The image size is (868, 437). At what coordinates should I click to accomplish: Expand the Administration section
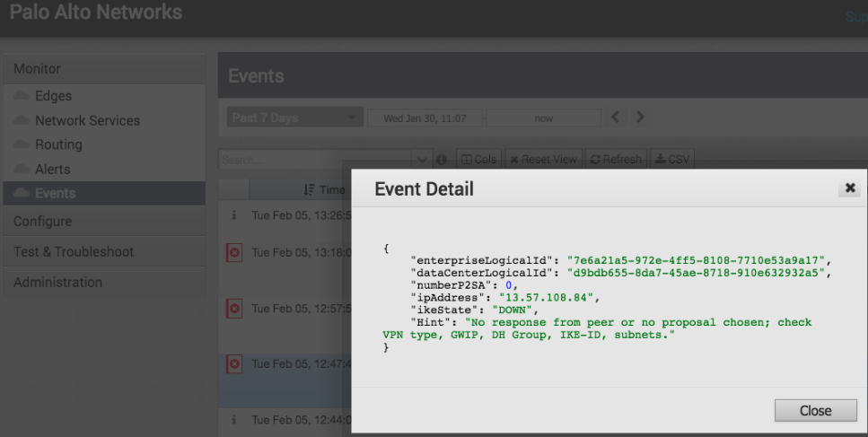pyautogui.click(x=104, y=282)
